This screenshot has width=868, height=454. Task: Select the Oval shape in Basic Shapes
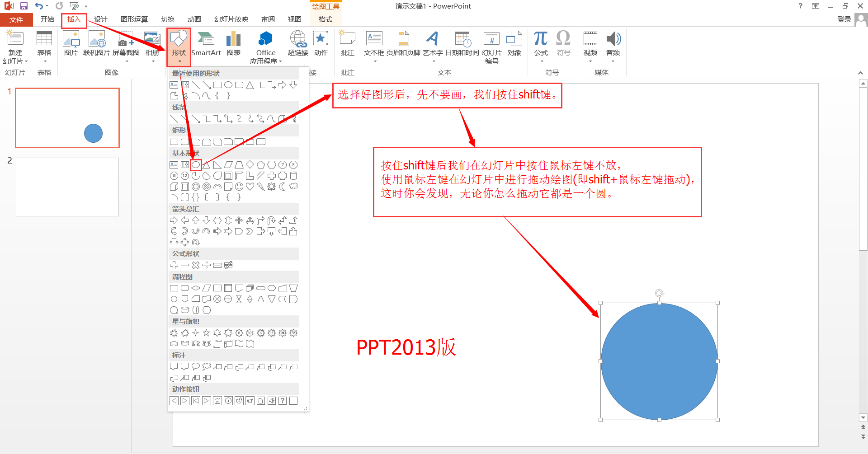pyautogui.click(x=196, y=165)
